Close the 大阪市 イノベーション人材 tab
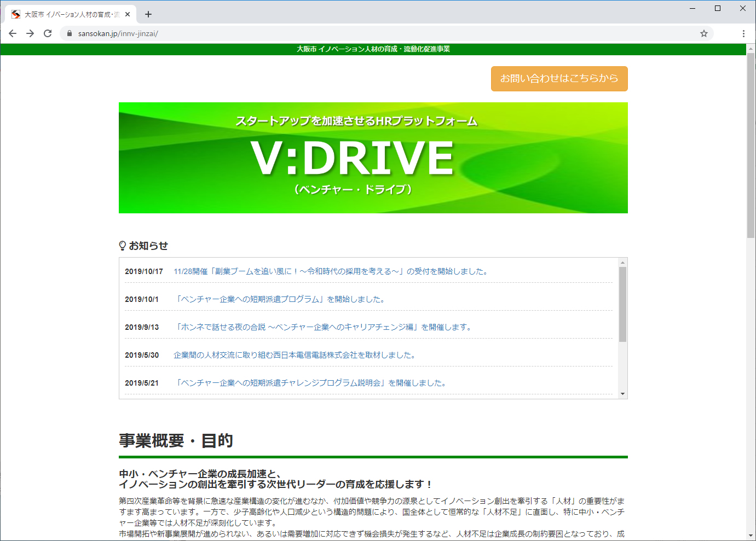The image size is (756, 541). pos(128,14)
